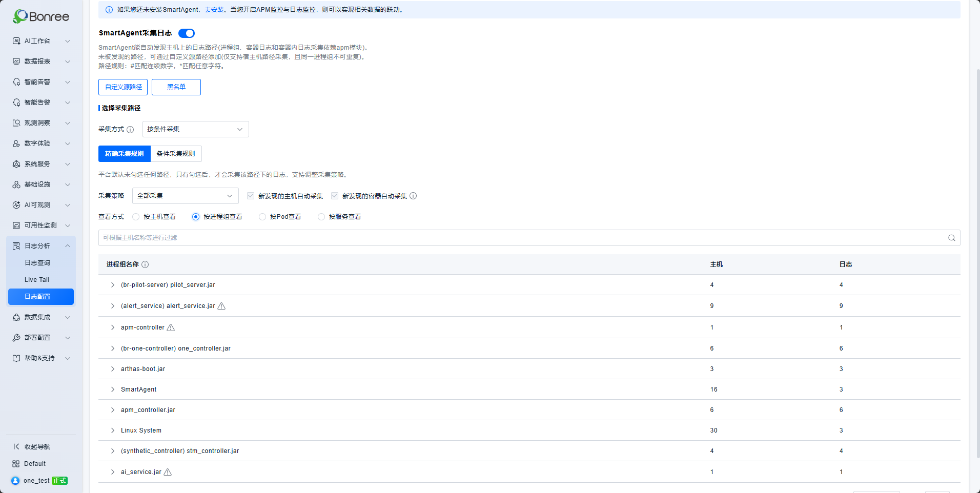This screenshot has width=980, height=493.
Task: Toggle 新发现的容器自动采集 checkbox
Action: pyautogui.click(x=335, y=196)
